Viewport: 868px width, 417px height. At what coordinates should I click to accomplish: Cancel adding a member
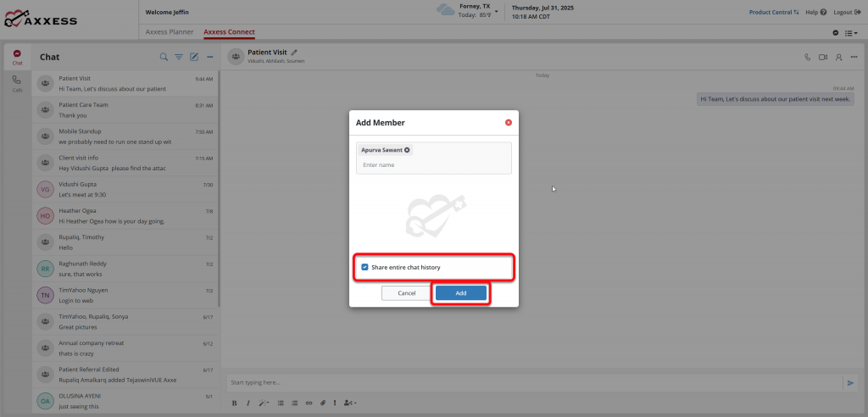(406, 293)
